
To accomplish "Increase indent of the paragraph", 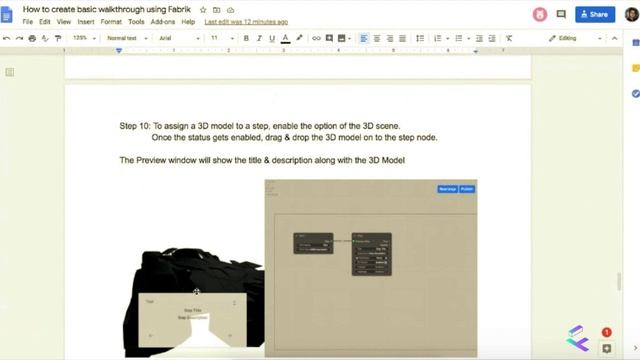I will pyautogui.click(x=492, y=38).
